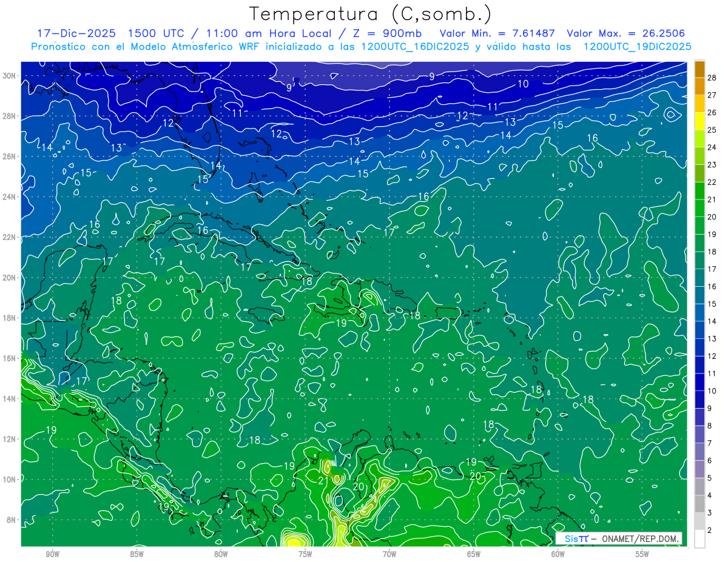Click the '14N' latitude axis label
The image size is (728, 562).
pyautogui.click(x=8, y=398)
